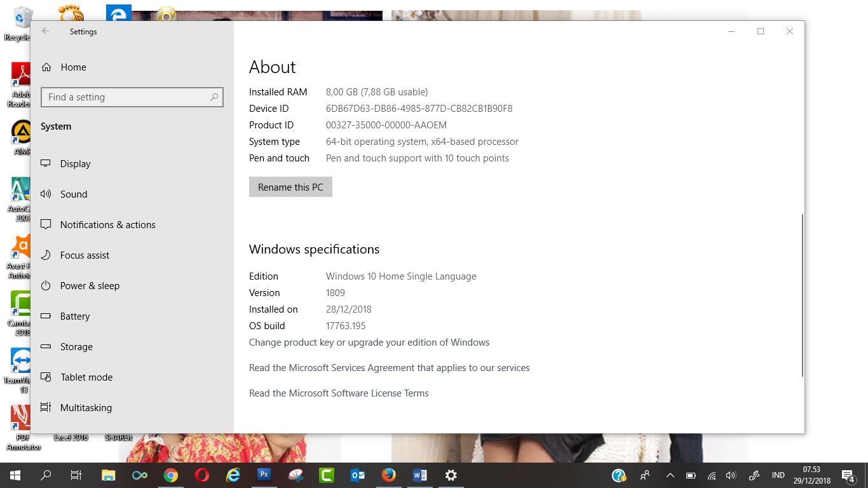Open Outlook from the taskbar
Screen dimensions: 868x488
[358, 475]
